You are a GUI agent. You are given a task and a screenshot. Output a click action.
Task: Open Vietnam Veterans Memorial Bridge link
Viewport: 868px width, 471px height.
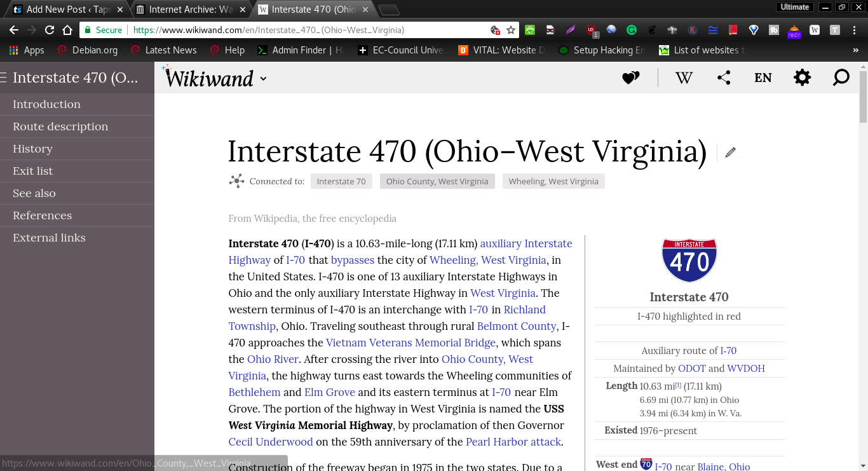(410, 343)
